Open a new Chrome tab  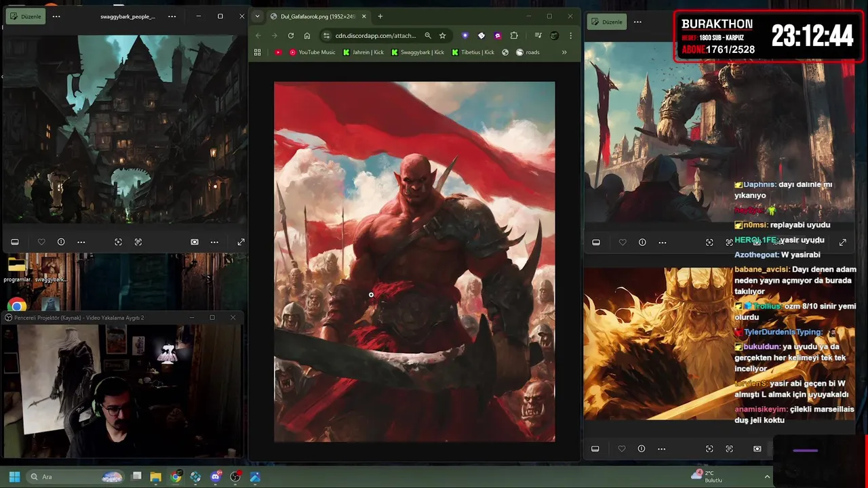pos(380,16)
